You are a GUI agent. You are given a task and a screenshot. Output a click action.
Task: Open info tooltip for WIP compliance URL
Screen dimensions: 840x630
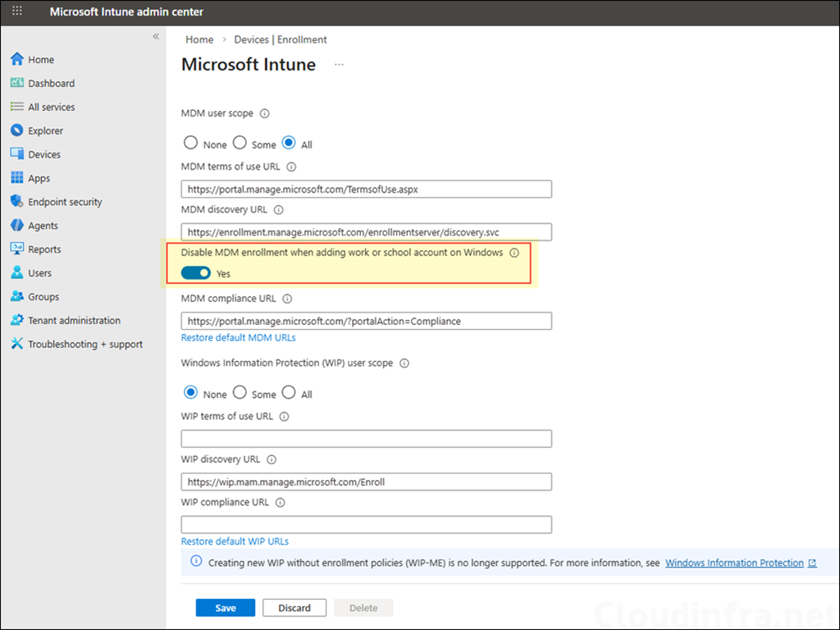[x=281, y=503]
